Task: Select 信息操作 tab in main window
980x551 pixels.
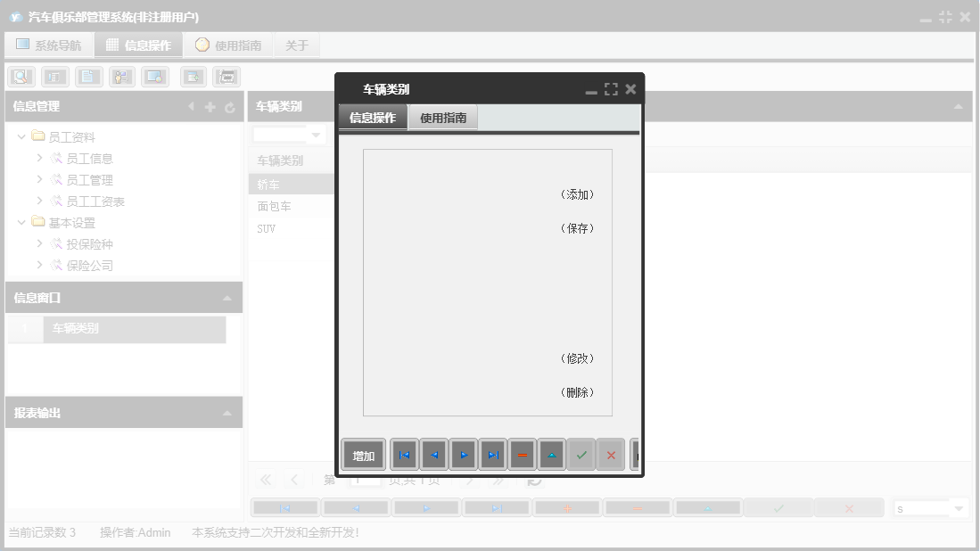Action: [139, 45]
